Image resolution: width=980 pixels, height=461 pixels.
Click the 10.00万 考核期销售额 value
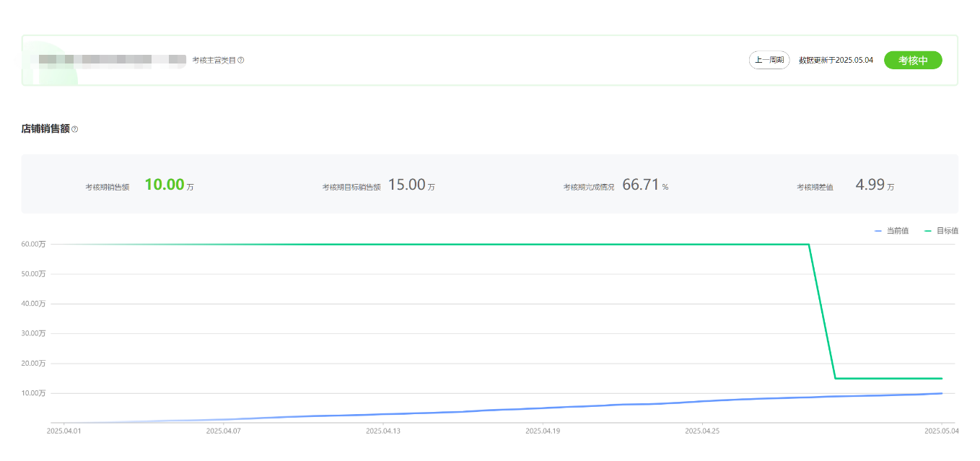pos(165,185)
